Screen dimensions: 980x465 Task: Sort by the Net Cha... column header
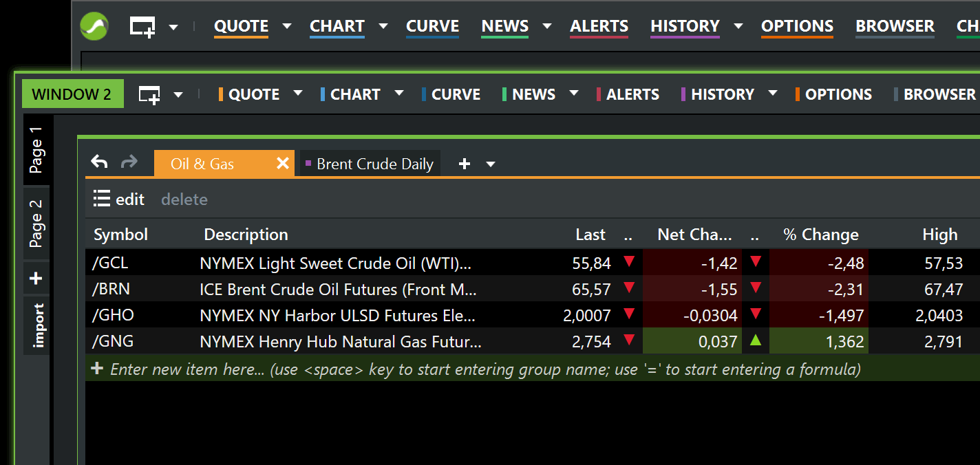coord(694,235)
